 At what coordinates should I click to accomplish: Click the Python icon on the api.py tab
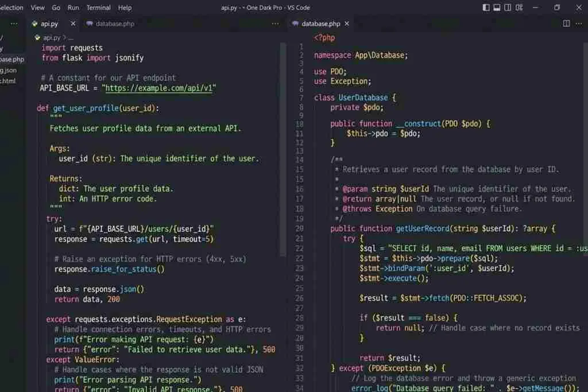35,24
